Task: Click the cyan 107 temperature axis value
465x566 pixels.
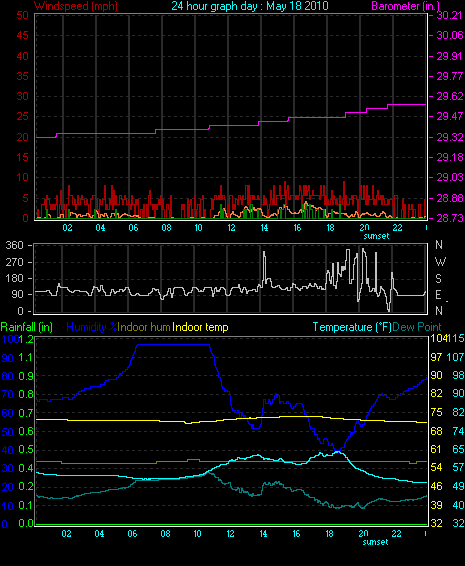Action: tap(456, 357)
